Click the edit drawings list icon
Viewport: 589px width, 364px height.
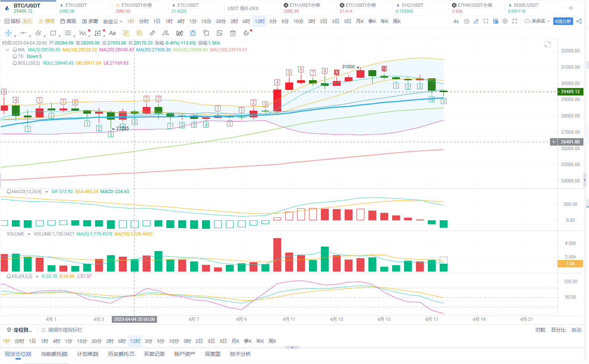[219, 33]
